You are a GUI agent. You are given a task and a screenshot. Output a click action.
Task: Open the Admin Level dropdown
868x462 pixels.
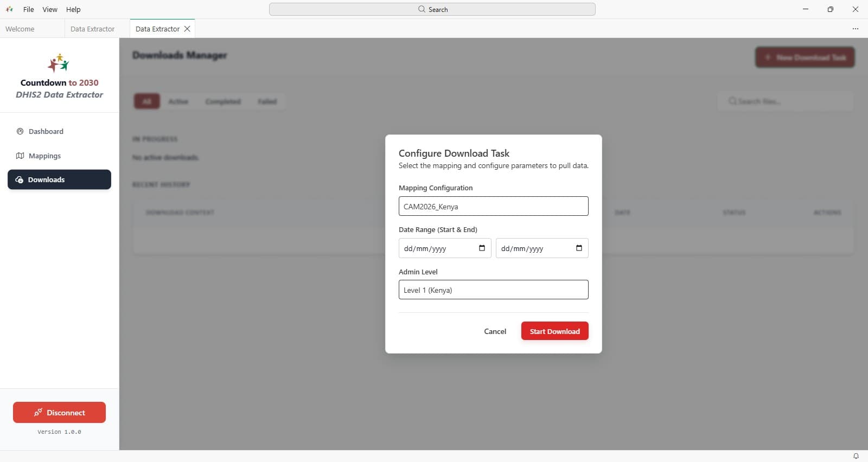click(493, 290)
